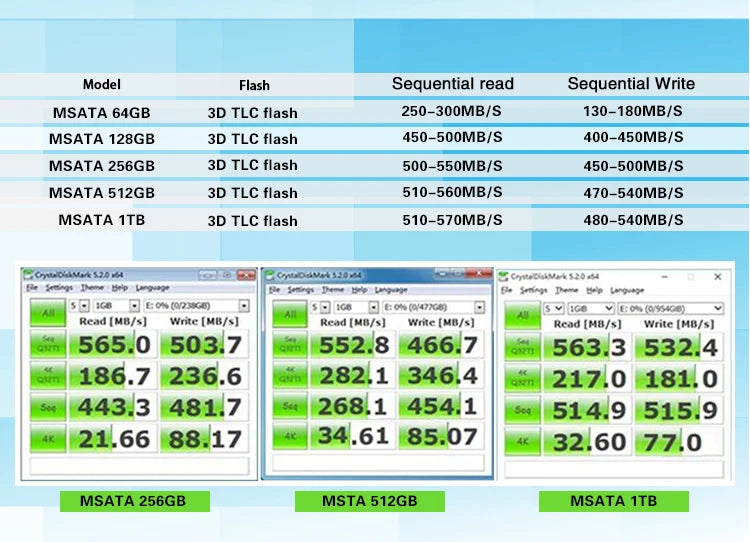Open the 1GiB size dropdown in the 0/477GB window
Image resolution: width=750 pixels, height=542 pixels.
(356, 307)
